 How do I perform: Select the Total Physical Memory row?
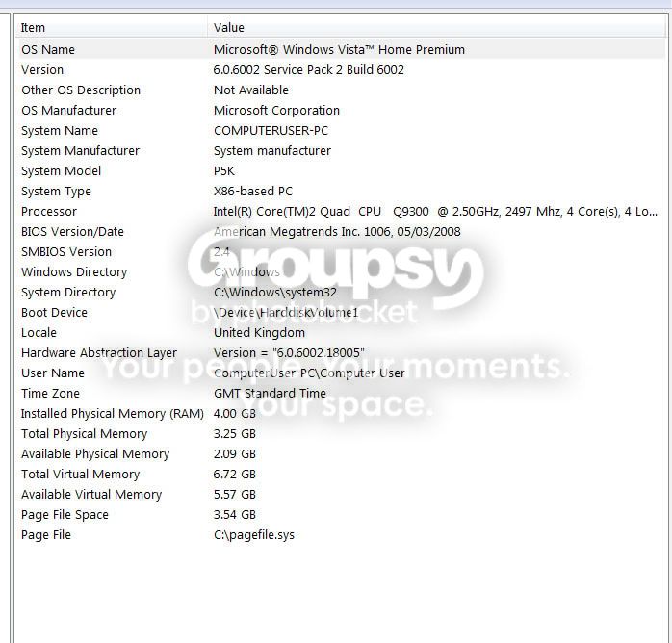click(x=341, y=433)
